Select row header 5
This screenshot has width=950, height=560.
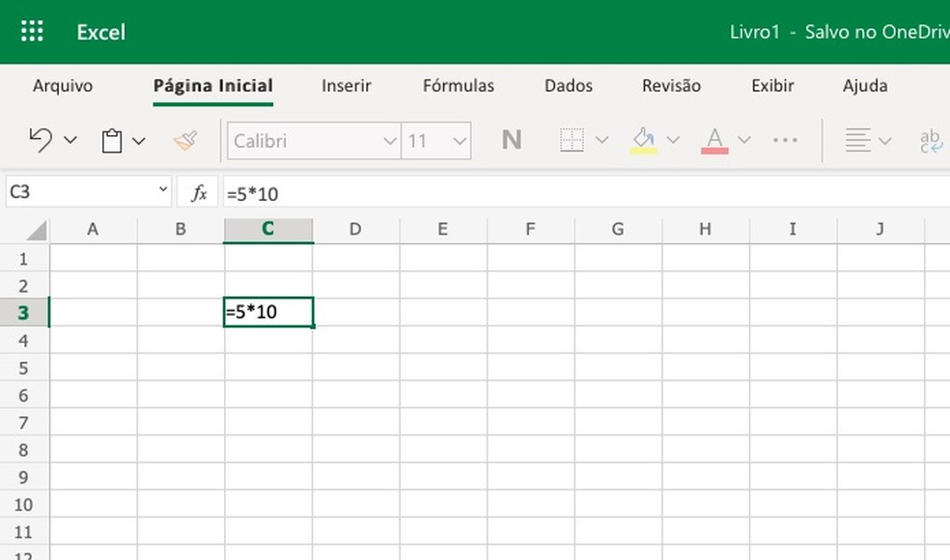coord(23,368)
